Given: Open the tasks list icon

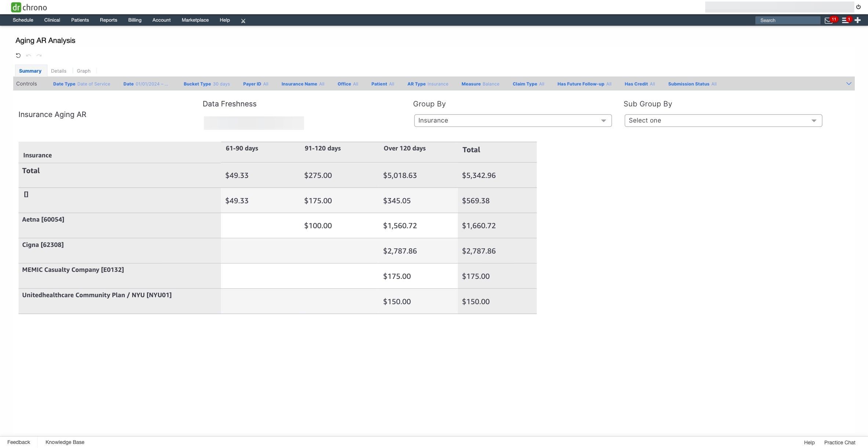Looking at the screenshot, I should point(845,21).
